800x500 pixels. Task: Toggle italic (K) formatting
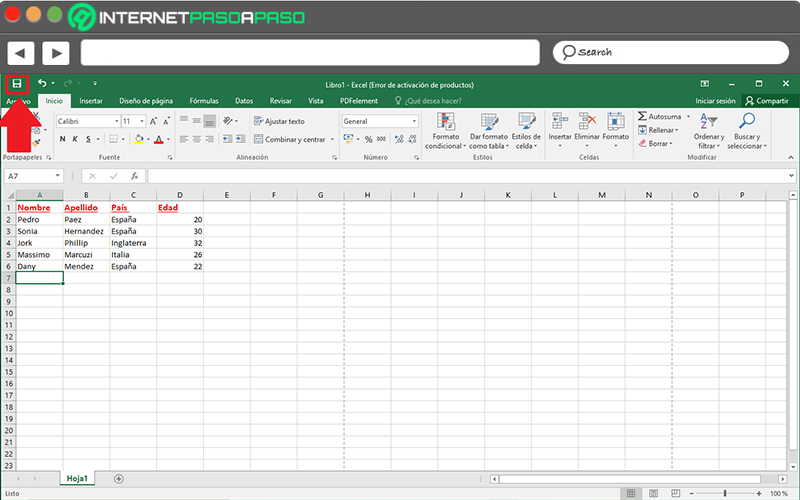click(x=75, y=139)
